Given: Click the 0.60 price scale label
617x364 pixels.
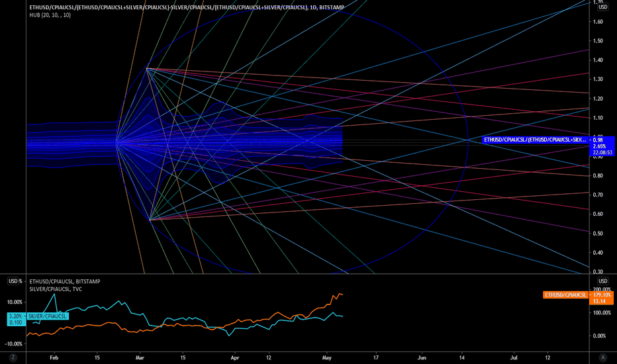Looking at the screenshot, I should click(x=598, y=214).
